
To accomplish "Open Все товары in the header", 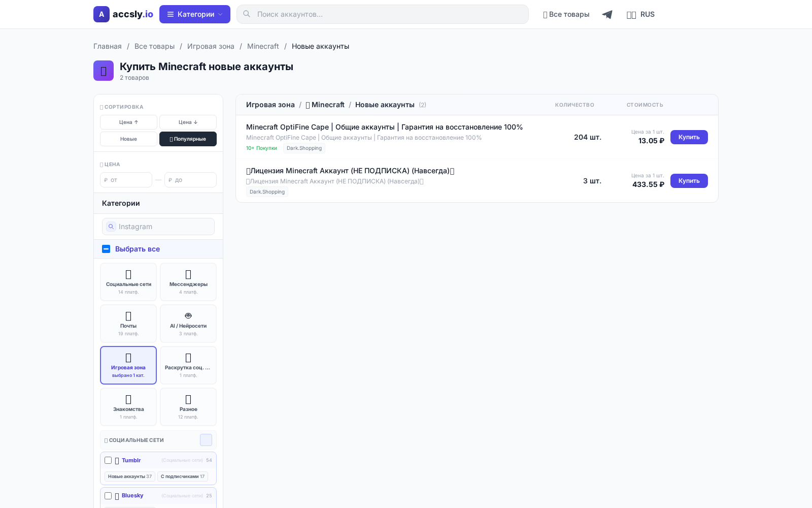I will pos(566,14).
